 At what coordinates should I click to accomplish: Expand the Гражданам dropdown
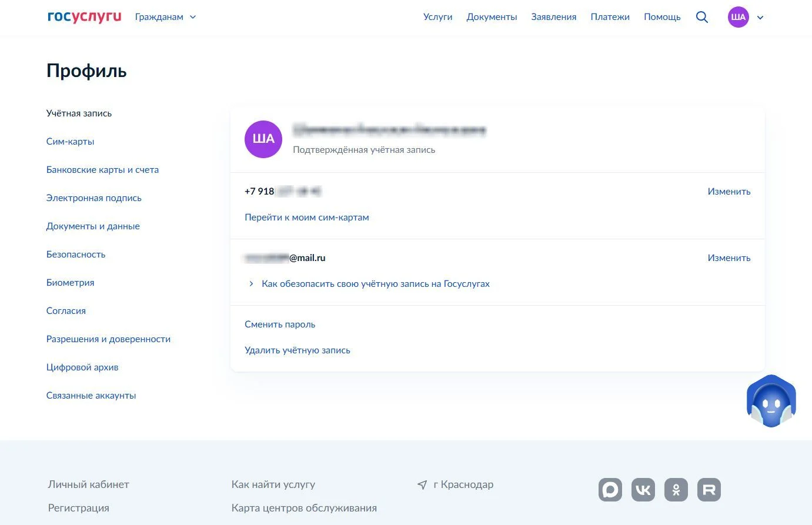coord(165,17)
